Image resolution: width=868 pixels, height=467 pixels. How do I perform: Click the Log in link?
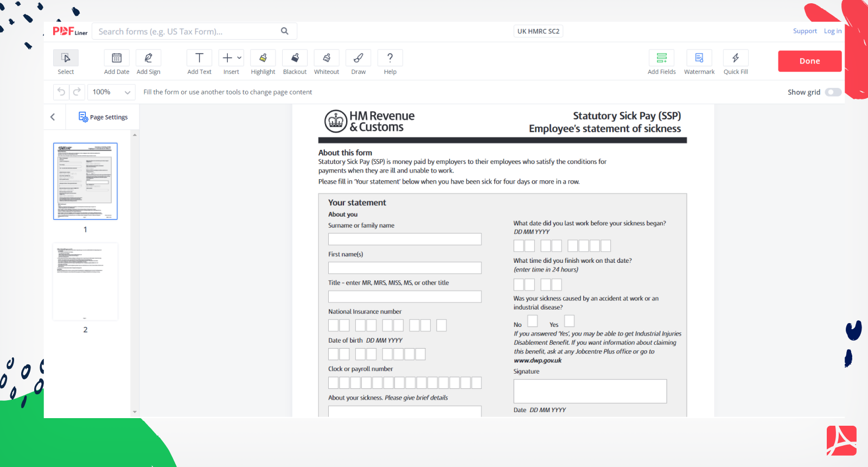pyautogui.click(x=833, y=31)
